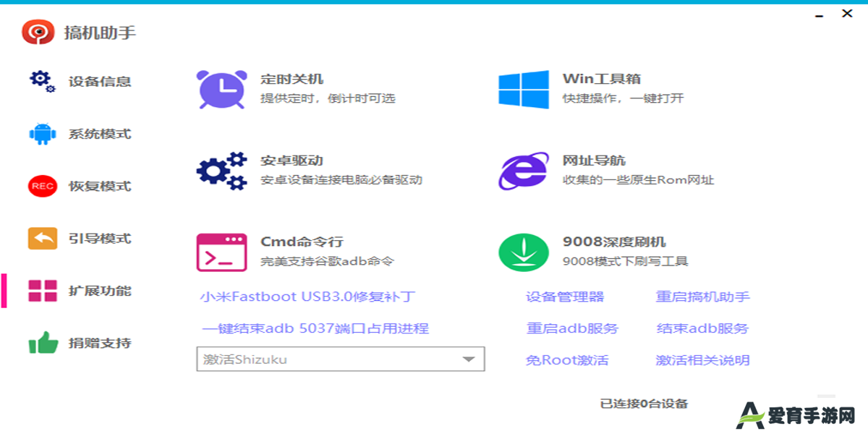Launch Cmd命令行 title text
This screenshot has height=434, width=868.
tap(302, 242)
